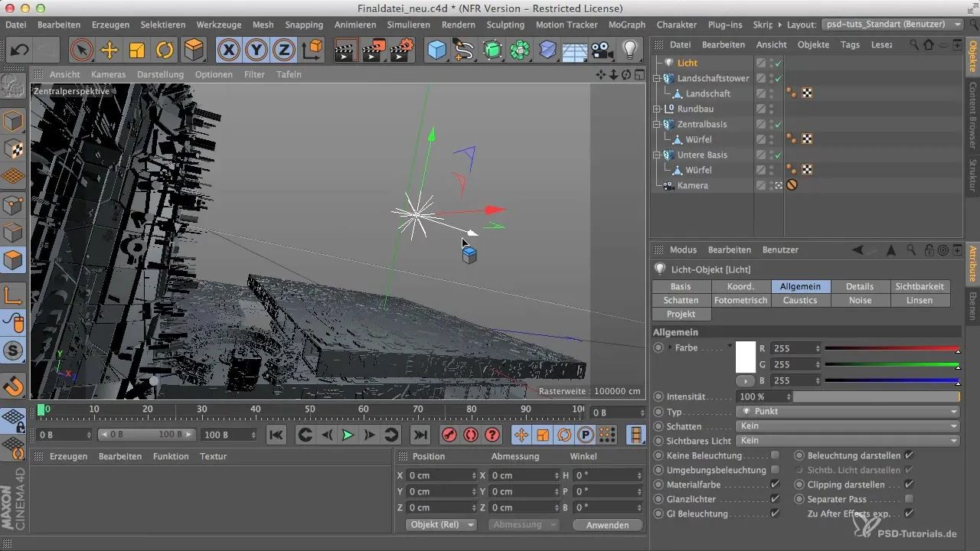Open the MoGraph menu
The image size is (980, 551).
(x=626, y=24)
